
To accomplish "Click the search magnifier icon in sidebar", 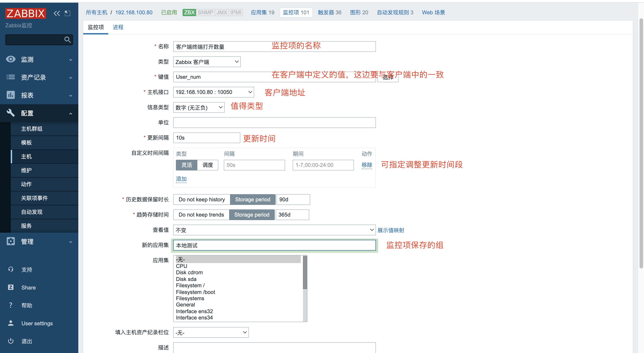I will coord(67,40).
